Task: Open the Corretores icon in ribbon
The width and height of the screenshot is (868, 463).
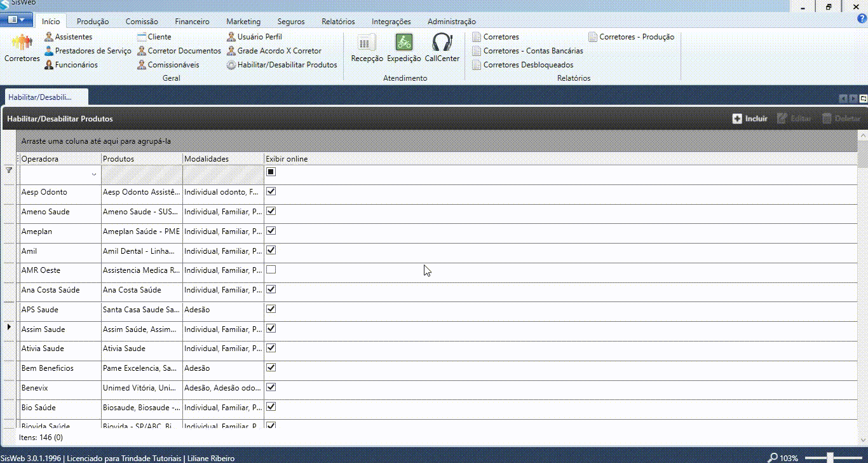Action: coord(22,48)
